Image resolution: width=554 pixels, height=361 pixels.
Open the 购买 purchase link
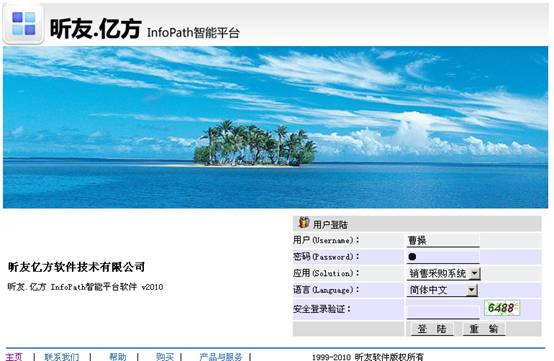tap(165, 357)
